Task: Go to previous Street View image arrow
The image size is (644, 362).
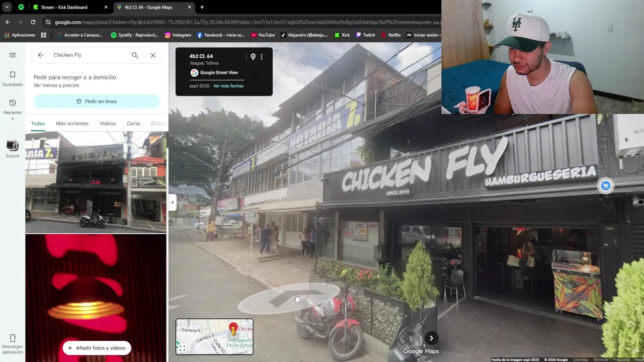Action: [410, 338]
